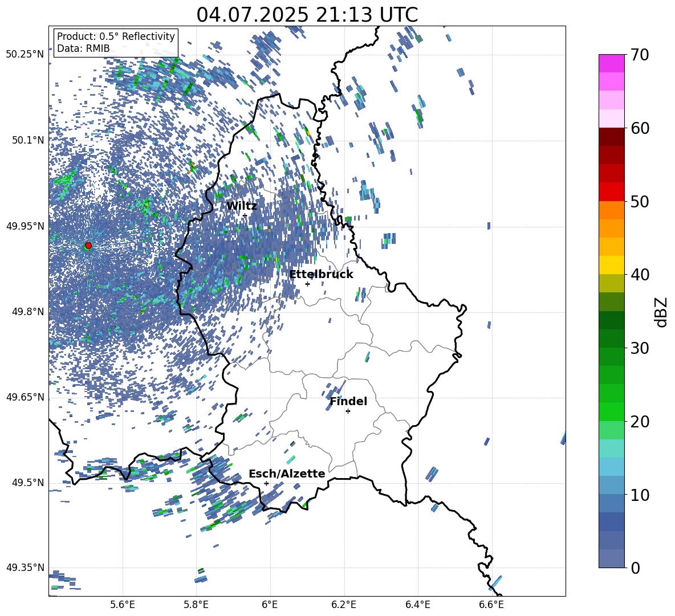This screenshot has width=675, height=616.
Task: Click the dark red 60 dBZ color band
Action: tap(611, 137)
